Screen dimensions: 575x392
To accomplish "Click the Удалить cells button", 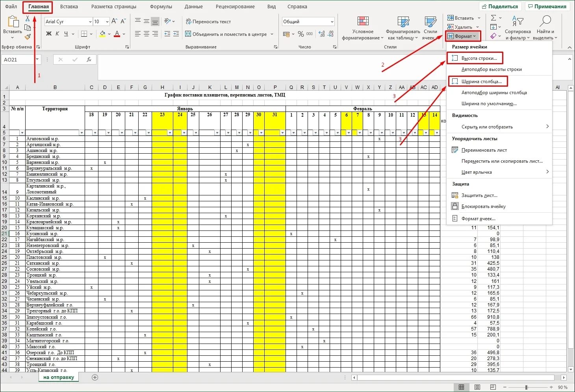I will 463,27.
